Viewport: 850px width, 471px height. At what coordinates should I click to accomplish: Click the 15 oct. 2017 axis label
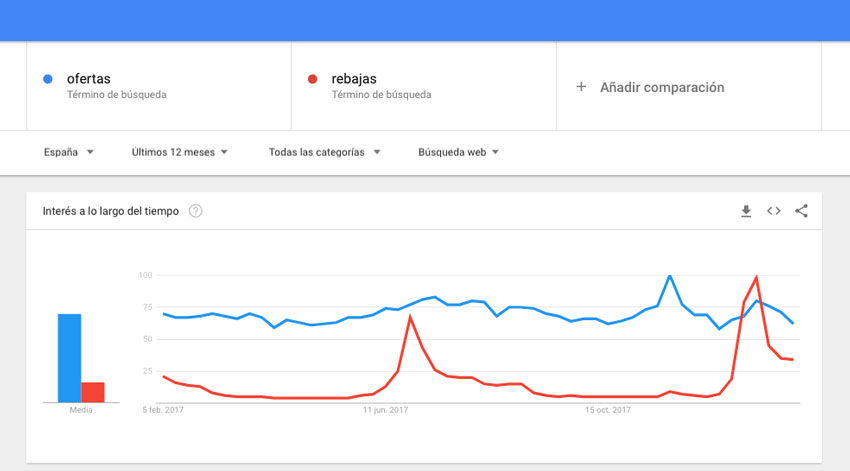tap(608, 410)
